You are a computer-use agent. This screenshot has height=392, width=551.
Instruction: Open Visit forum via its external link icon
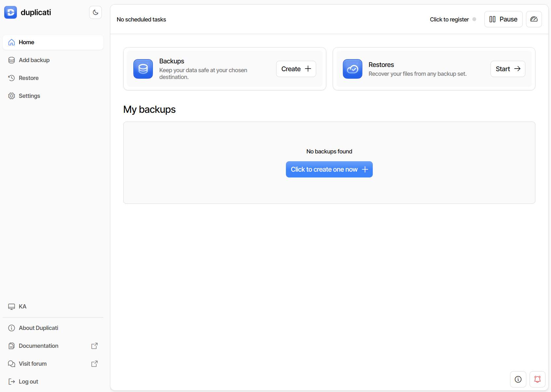click(x=94, y=364)
